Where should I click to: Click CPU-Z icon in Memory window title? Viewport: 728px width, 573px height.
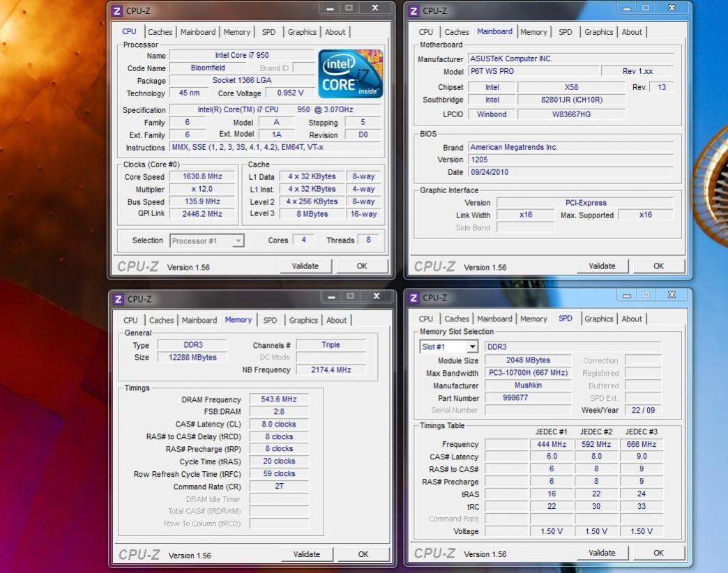[x=119, y=299]
